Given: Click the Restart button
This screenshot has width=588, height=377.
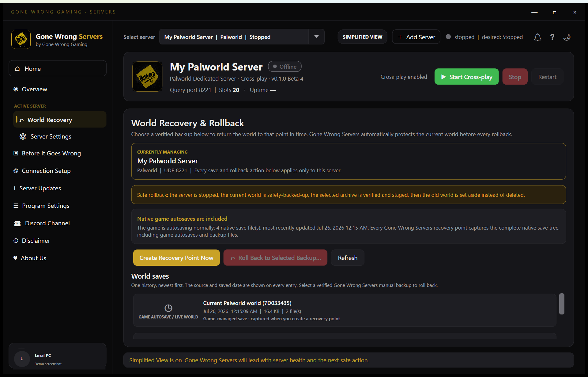Looking at the screenshot, I should pos(547,77).
